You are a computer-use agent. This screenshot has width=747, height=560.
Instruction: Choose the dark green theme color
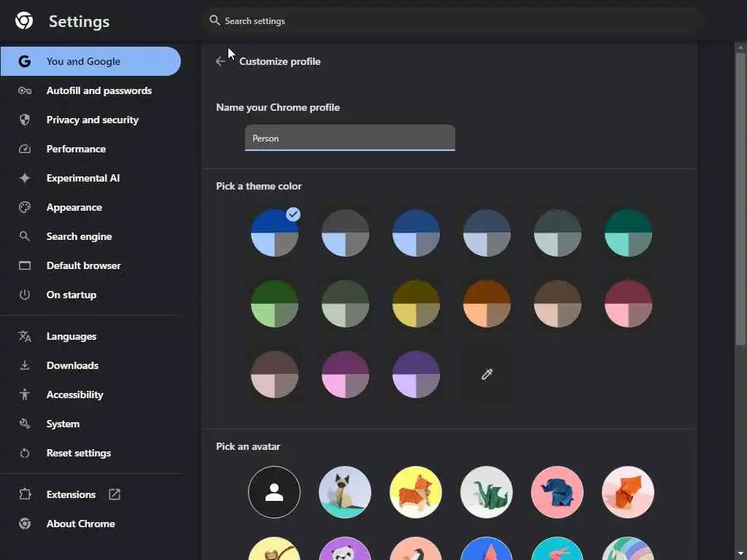click(274, 304)
